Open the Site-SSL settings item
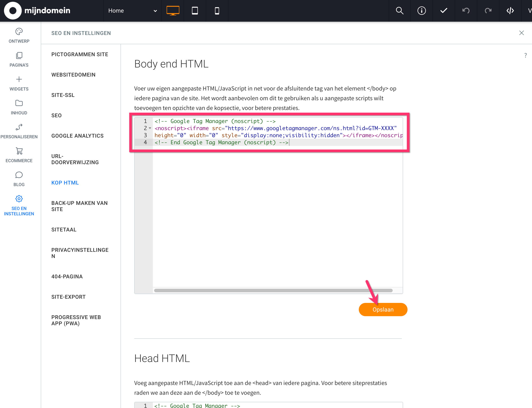Viewport: 532px width, 408px height. click(63, 95)
